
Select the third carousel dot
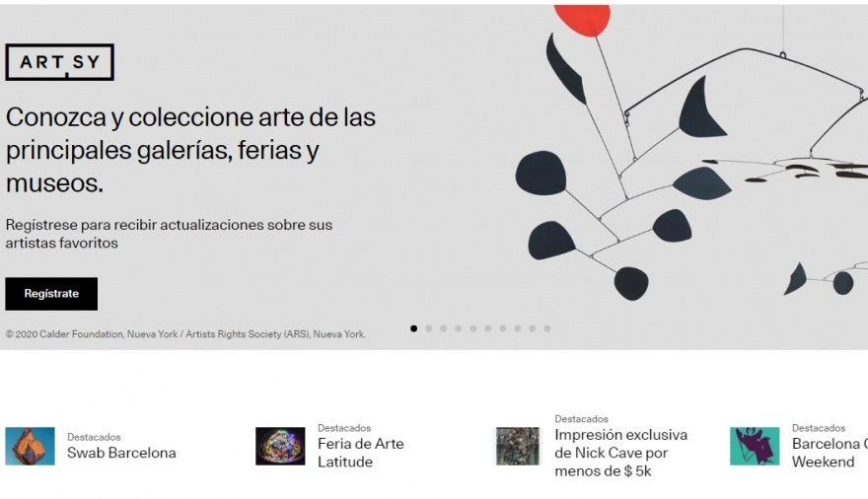click(x=444, y=328)
